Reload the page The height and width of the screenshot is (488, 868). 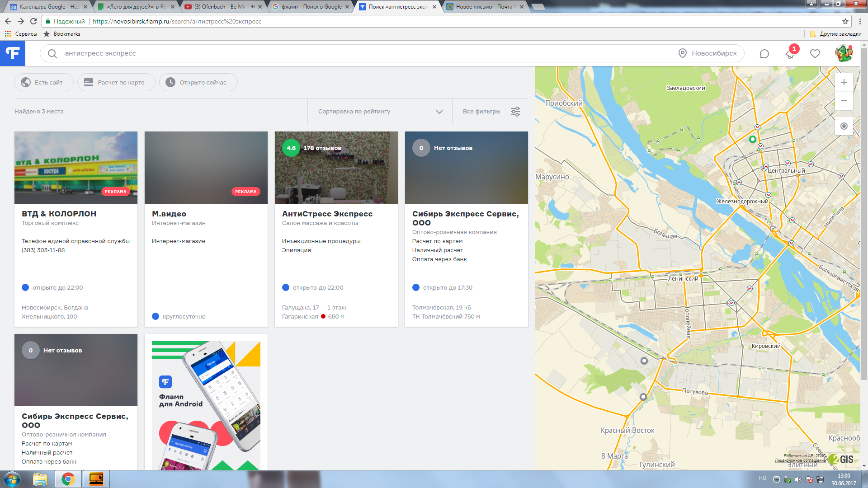(33, 21)
